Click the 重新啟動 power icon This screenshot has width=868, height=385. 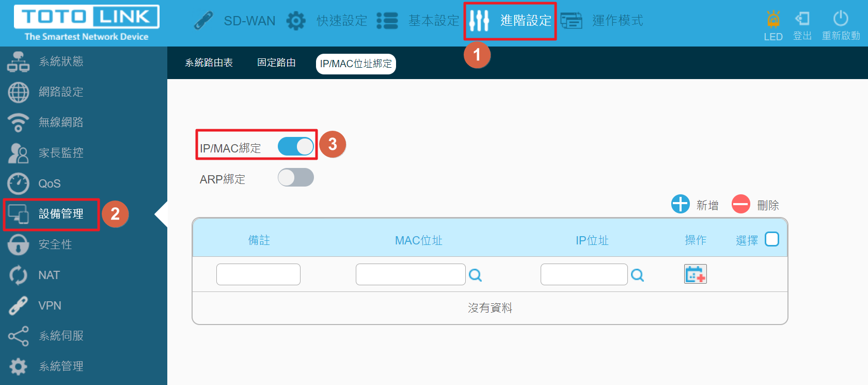click(841, 18)
